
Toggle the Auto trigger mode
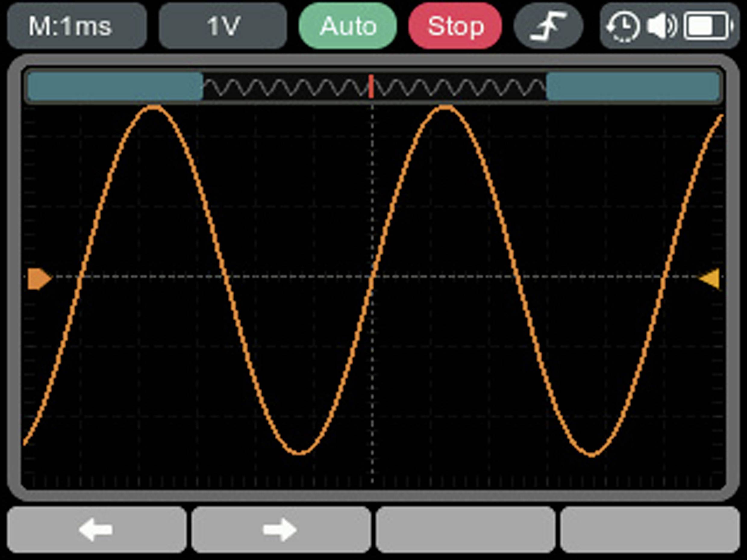tap(348, 26)
